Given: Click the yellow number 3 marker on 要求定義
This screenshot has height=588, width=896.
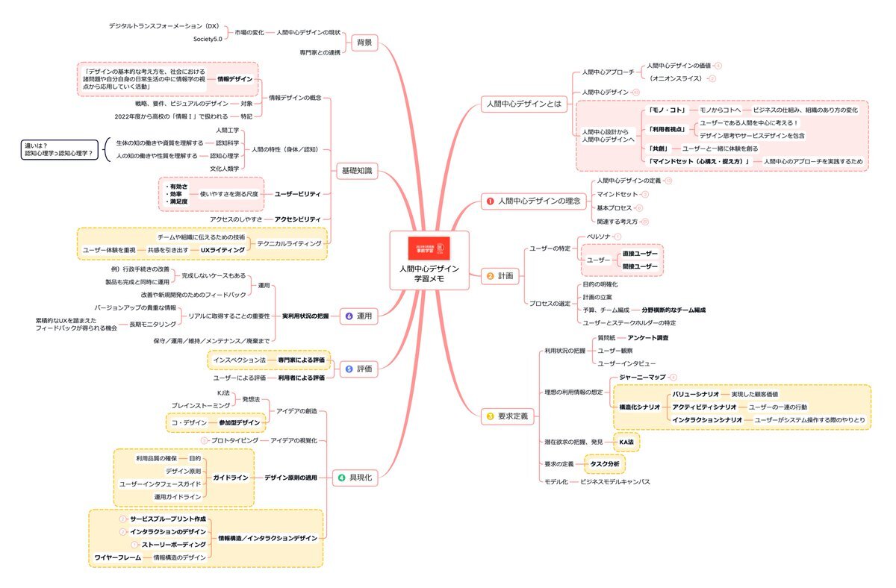Looking at the screenshot, I should click(x=491, y=416).
